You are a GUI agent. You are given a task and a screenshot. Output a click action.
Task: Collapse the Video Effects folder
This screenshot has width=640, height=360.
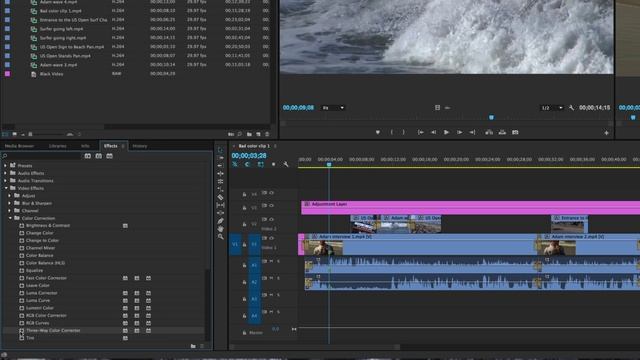click(x=6, y=188)
